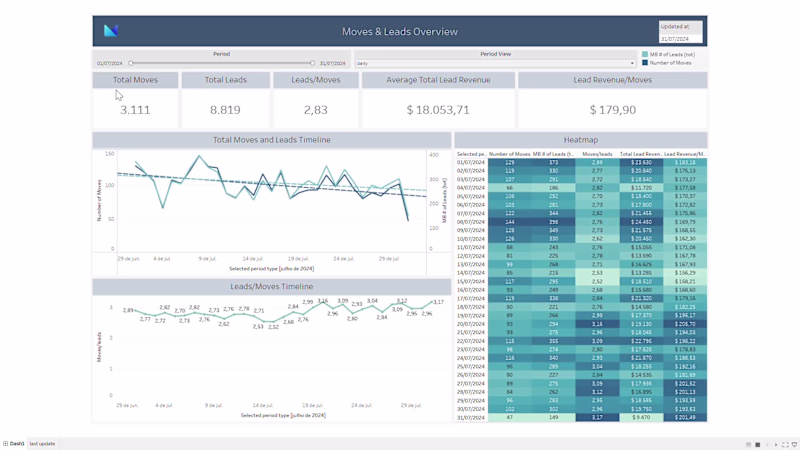Show the sheet sorter grid view

pyautogui.click(x=758, y=445)
